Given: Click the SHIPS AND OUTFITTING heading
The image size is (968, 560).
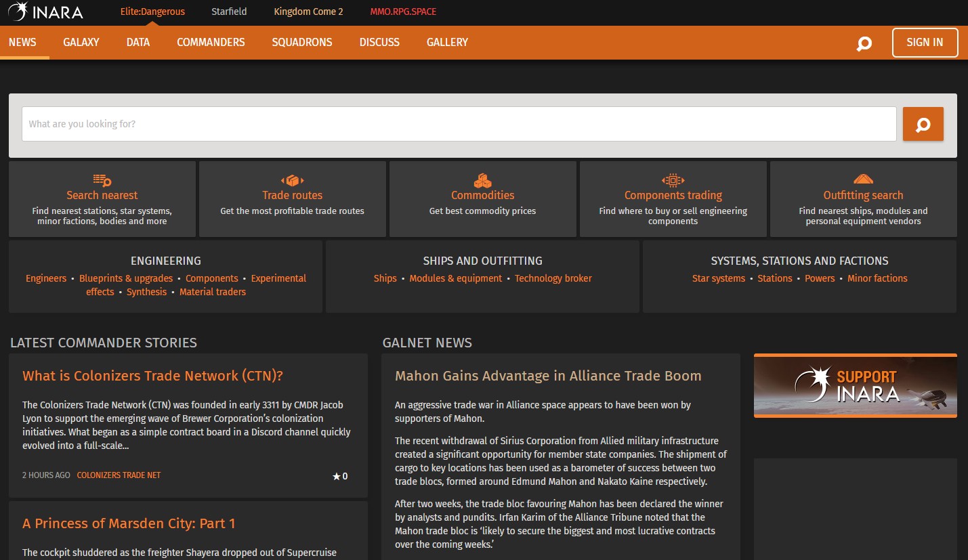Looking at the screenshot, I should (x=483, y=261).
